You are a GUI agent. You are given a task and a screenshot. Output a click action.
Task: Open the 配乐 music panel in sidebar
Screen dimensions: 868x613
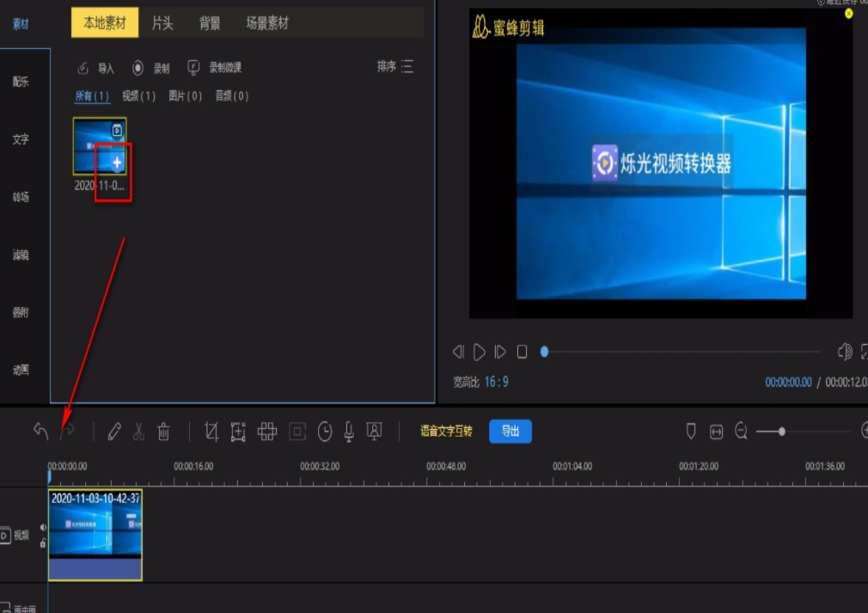[21, 82]
